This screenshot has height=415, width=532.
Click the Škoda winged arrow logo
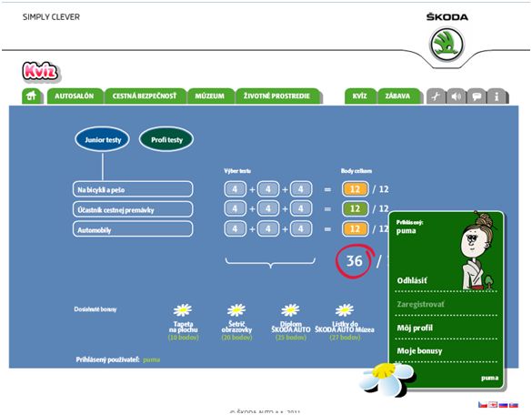[447, 45]
